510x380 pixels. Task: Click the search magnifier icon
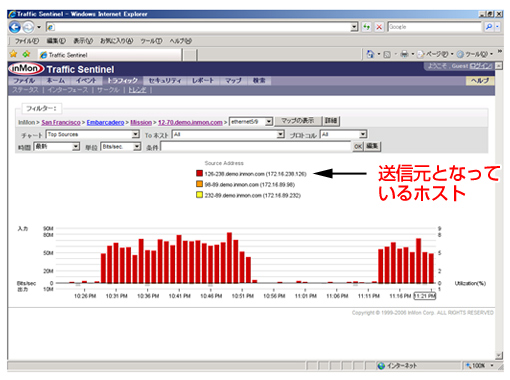(489, 27)
